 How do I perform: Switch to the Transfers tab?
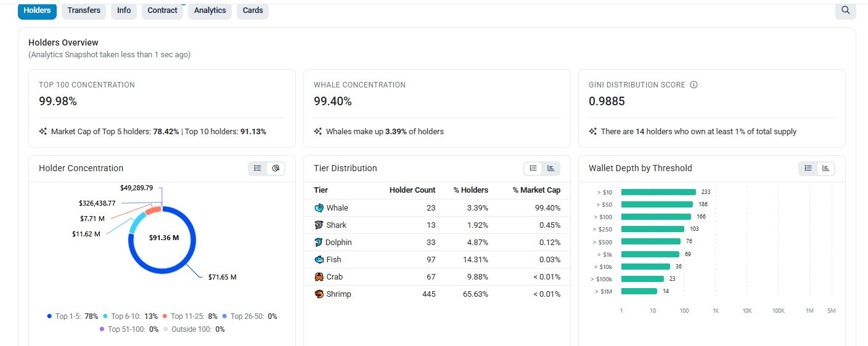click(84, 10)
